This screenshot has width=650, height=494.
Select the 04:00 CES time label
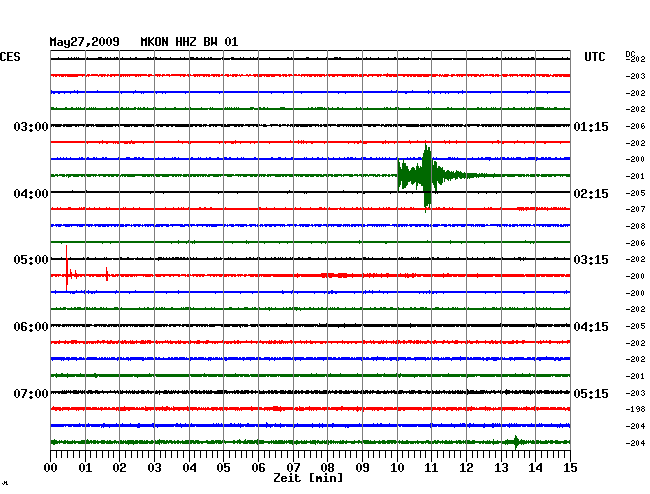click(x=31, y=194)
